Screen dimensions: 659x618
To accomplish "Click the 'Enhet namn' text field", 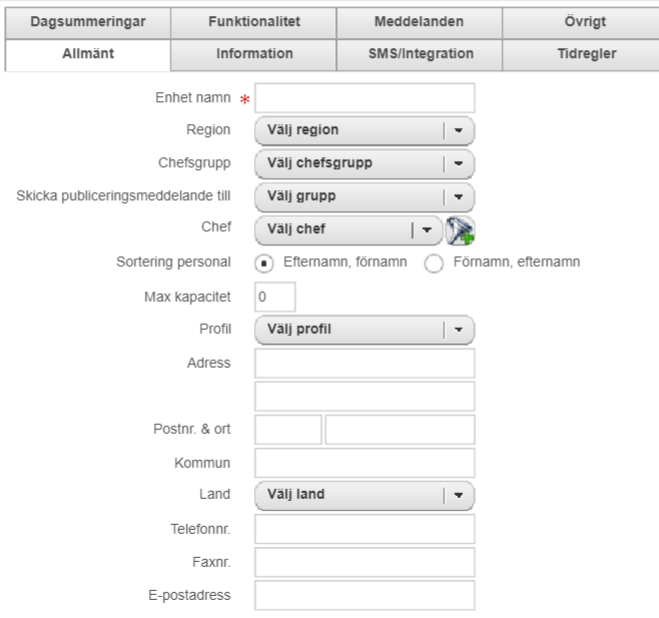I will [364, 97].
